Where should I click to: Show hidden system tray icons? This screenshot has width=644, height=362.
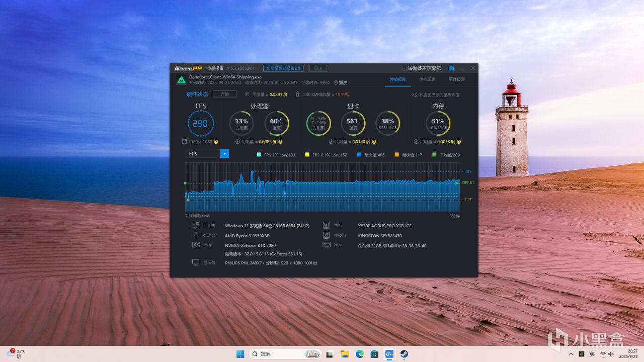(571, 354)
